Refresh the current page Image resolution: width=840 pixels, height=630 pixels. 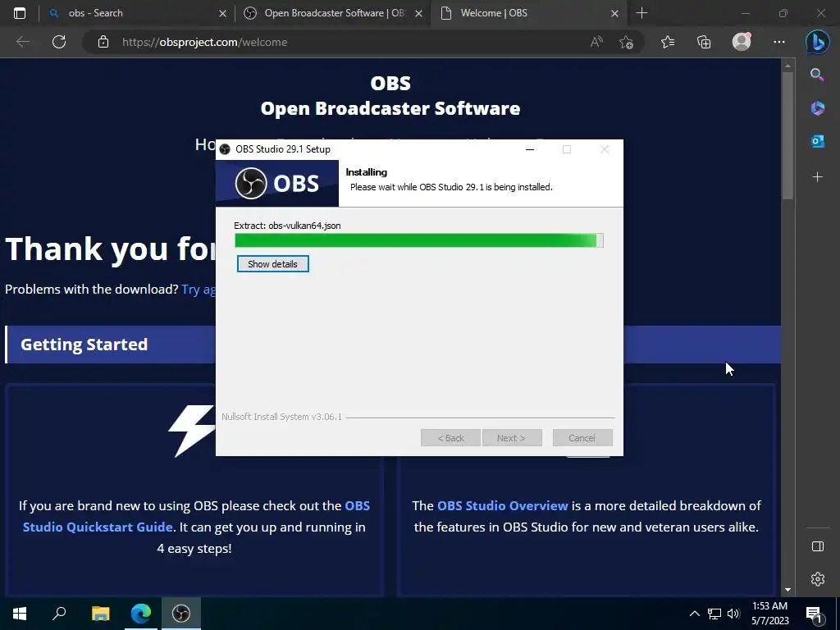click(59, 42)
